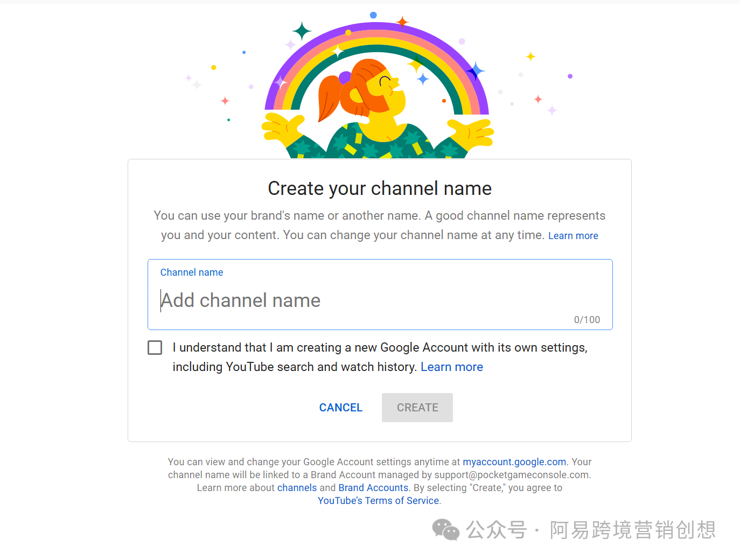The width and height of the screenshot is (740, 560).
Task: Click the "Create your channel name" heading
Action: coord(379,188)
